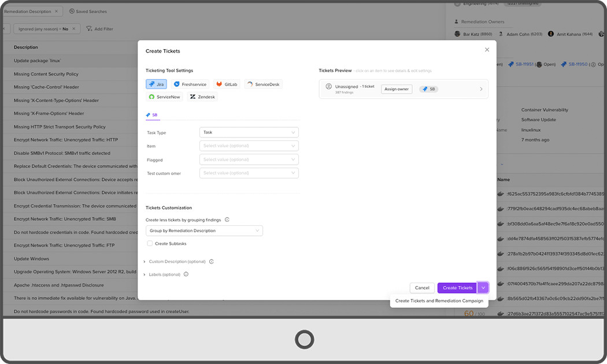Choose Freshservice ticketing tool
Screen dimensions: 607x364
point(190,84)
